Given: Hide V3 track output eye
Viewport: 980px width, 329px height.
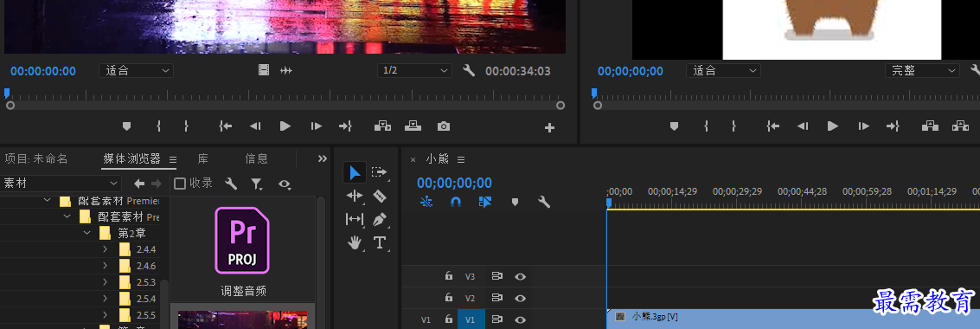Looking at the screenshot, I should point(520,276).
